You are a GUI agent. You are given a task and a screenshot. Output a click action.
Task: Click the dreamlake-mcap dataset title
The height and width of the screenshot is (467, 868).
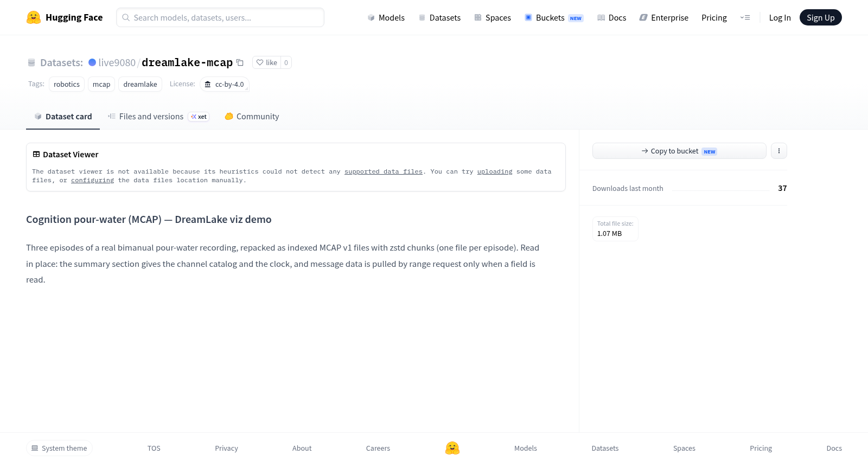coord(187,62)
